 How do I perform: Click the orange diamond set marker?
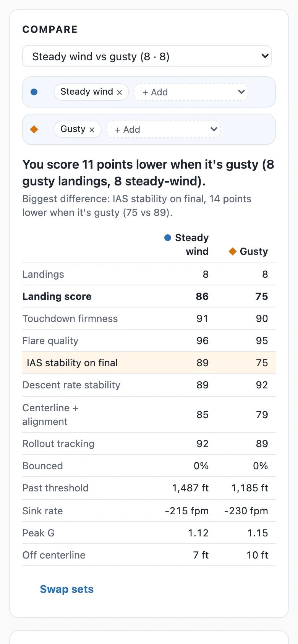click(34, 129)
